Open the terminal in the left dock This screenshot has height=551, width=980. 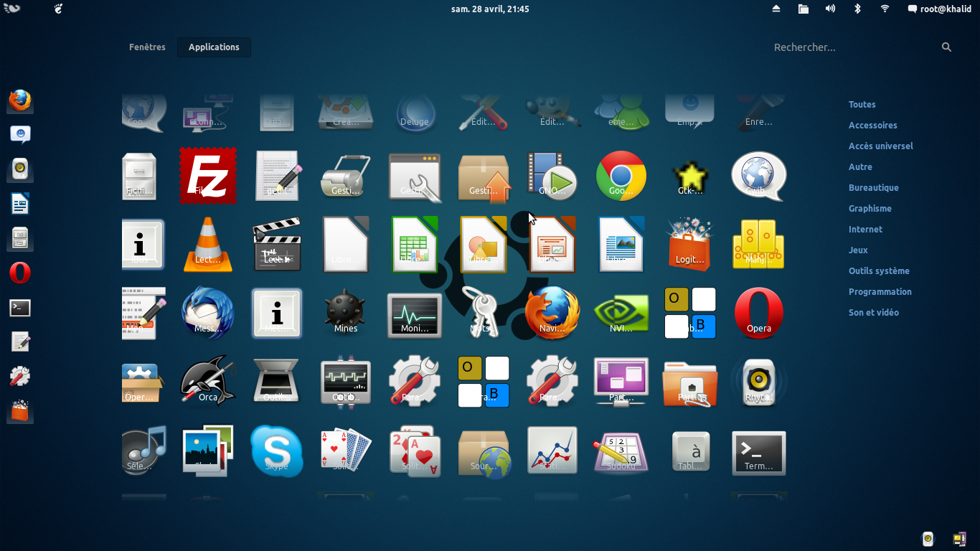20,308
